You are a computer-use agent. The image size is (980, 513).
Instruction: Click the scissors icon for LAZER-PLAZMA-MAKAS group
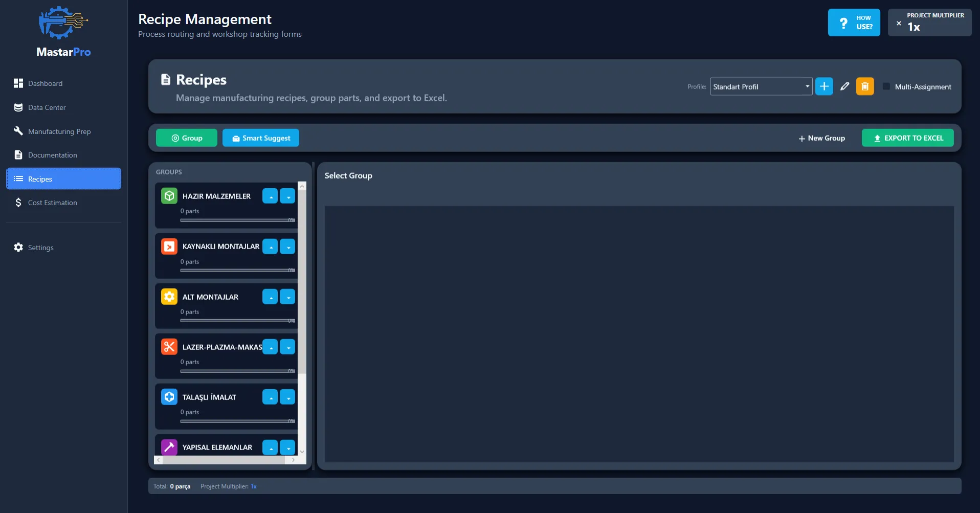tap(169, 347)
